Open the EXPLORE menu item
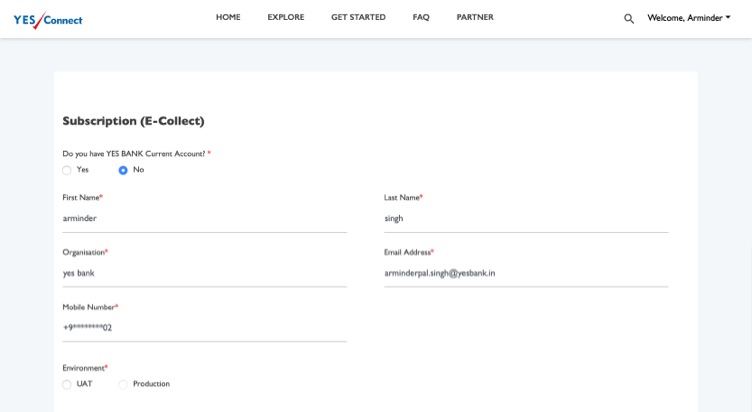Screen dimensions: 752x412 click(x=285, y=18)
